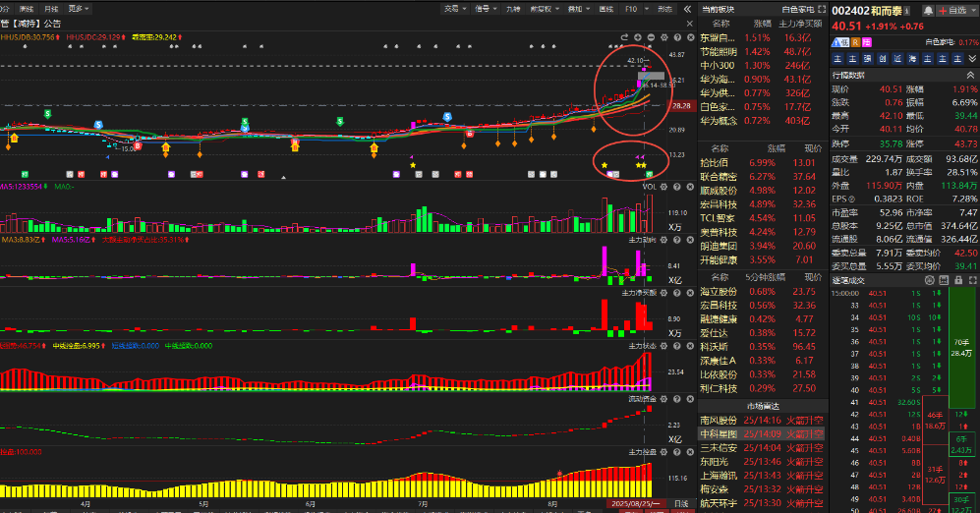Open main chart indicator settings gear
The width and height of the screenshot is (980, 513).
point(663,37)
